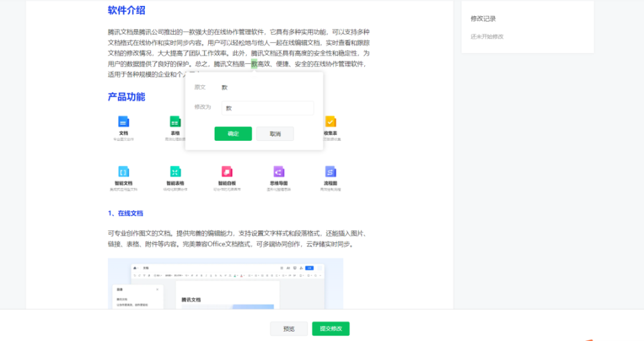Click the 智能文档 label text
Viewport: 644px width, 341px height.
123,183
